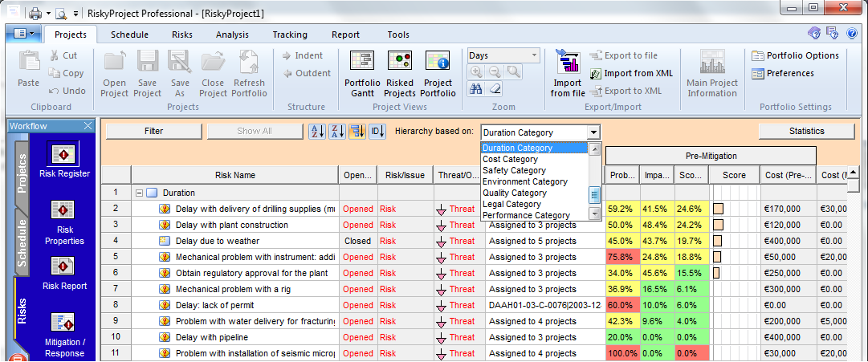Click Import from XML
The image size is (868, 362).
632,73
